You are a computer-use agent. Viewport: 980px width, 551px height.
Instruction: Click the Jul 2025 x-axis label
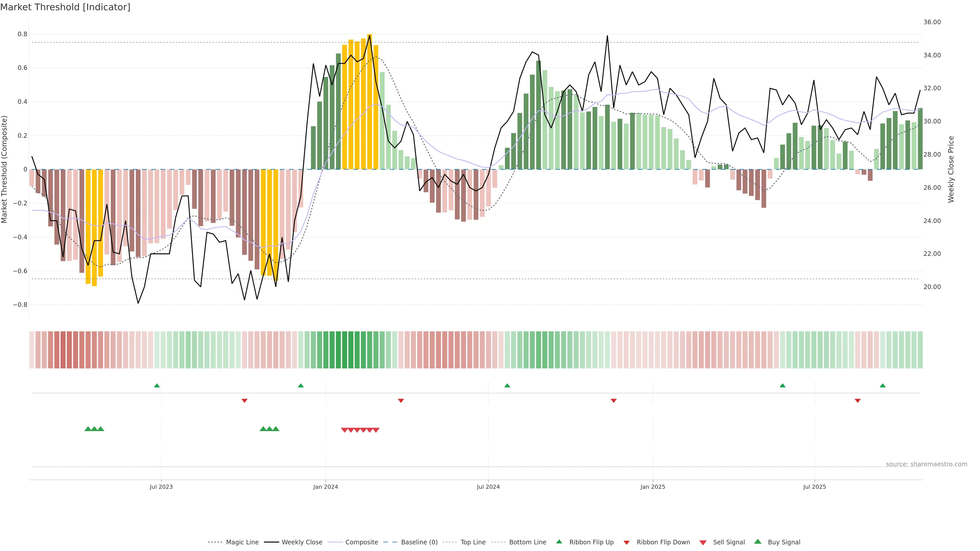point(815,487)
